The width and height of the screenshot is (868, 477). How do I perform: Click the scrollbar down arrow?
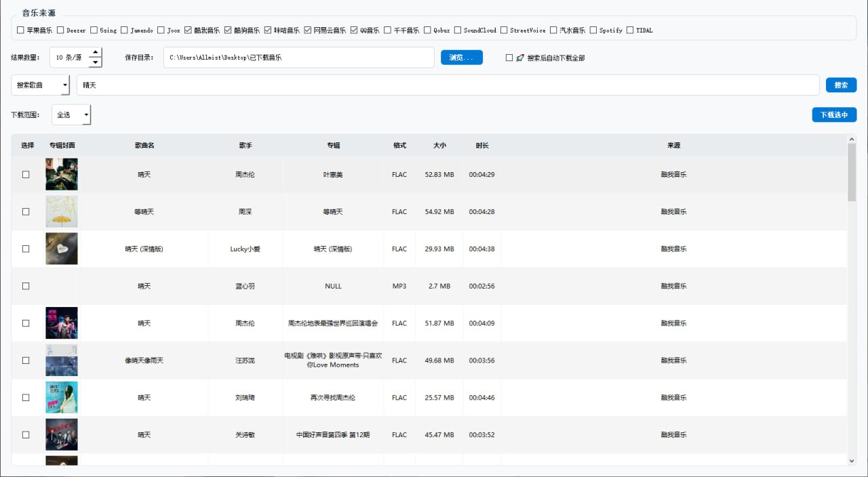tap(852, 461)
